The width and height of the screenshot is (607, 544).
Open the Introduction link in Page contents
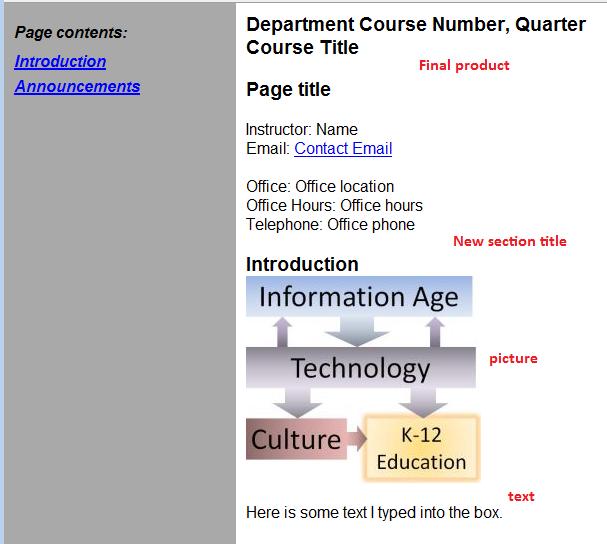click(x=60, y=62)
